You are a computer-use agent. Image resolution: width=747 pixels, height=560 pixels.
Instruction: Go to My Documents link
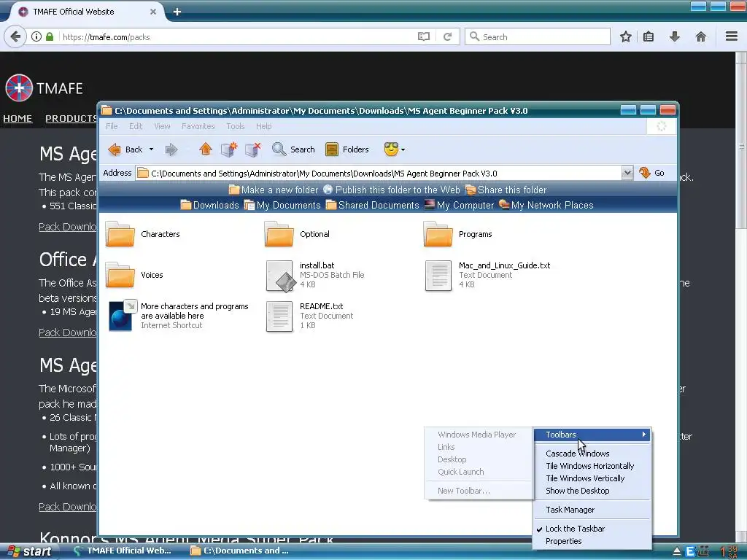282,205
